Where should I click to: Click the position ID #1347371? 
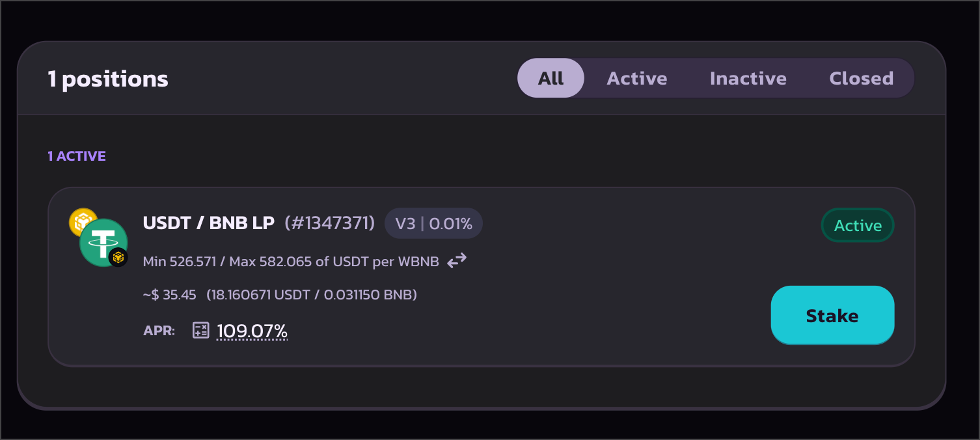[330, 223]
